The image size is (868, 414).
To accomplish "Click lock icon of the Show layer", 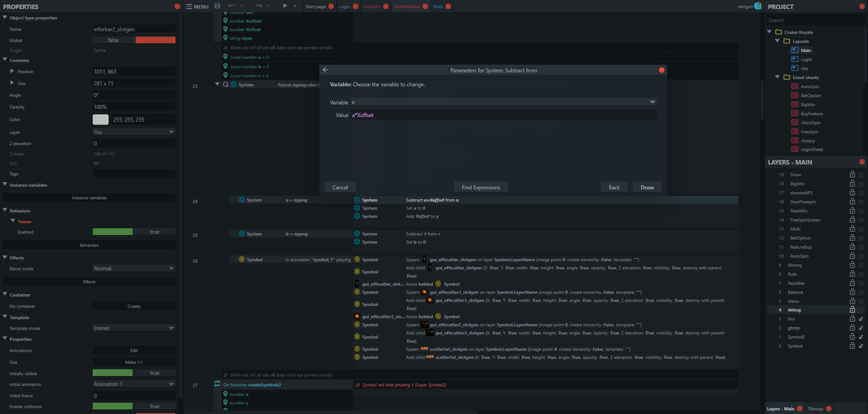I will (x=852, y=174).
